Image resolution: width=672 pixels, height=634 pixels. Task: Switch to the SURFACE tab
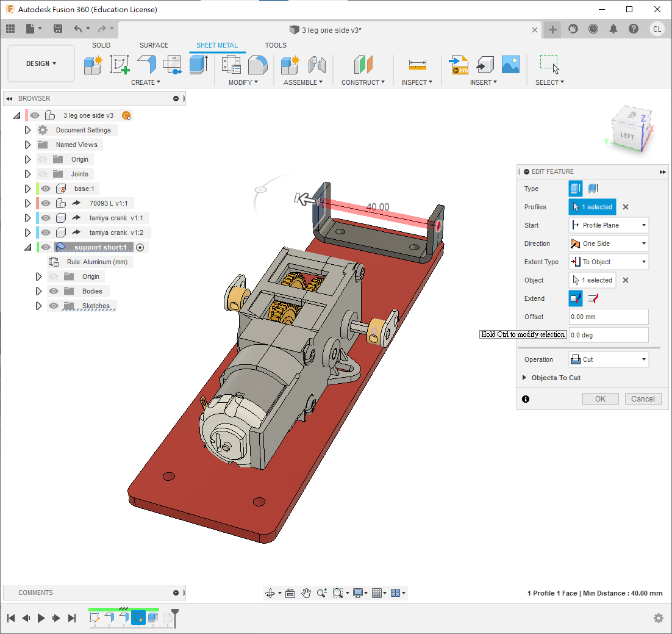[x=154, y=45]
